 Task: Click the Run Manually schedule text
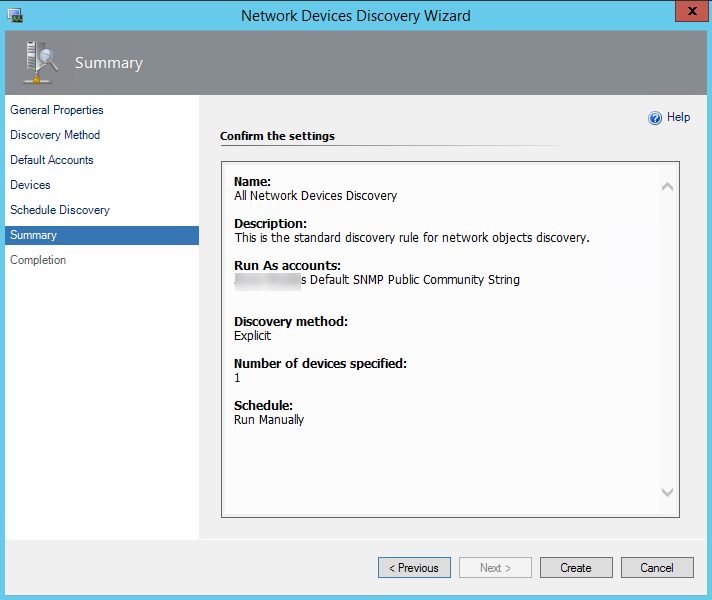pos(269,420)
